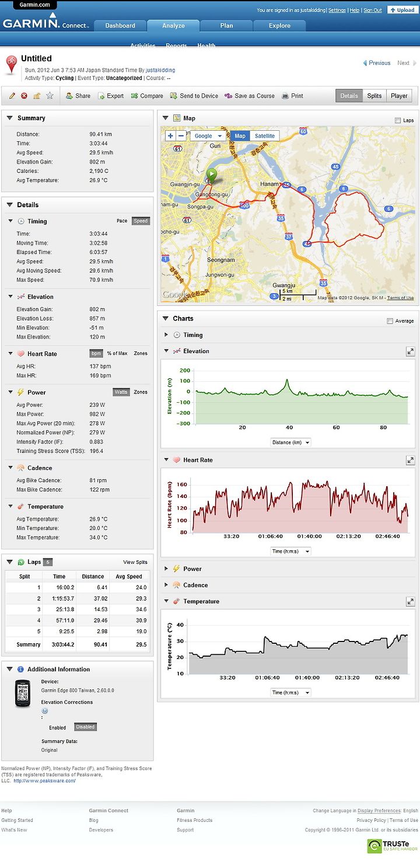The image size is (420, 868).
Task: Open the peaksware.com link
Action: pos(45,781)
